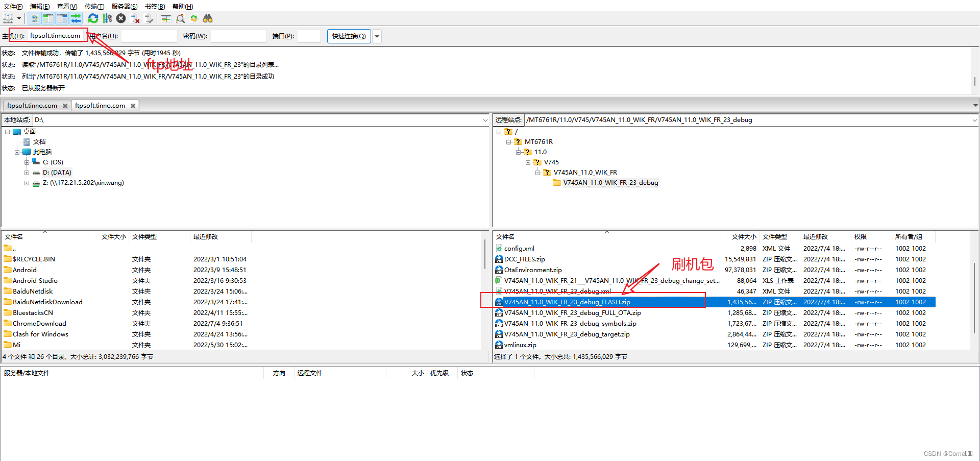Open the 查看(V) menu
The width and height of the screenshot is (980, 461).
[67, 6]
